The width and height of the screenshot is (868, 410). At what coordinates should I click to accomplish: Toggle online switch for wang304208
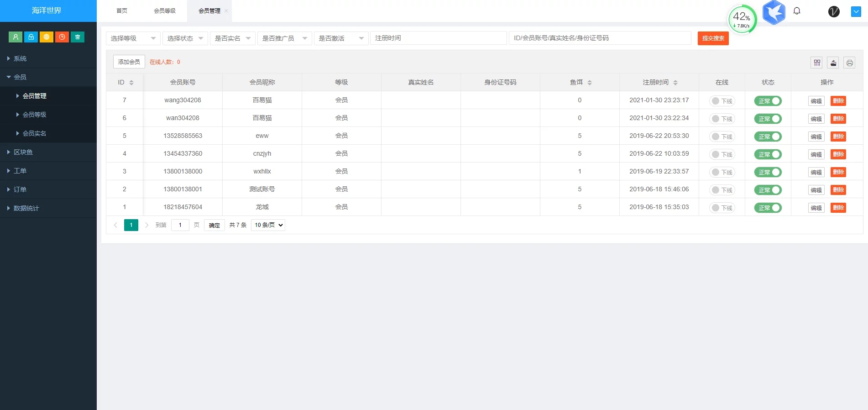(722, 101)
